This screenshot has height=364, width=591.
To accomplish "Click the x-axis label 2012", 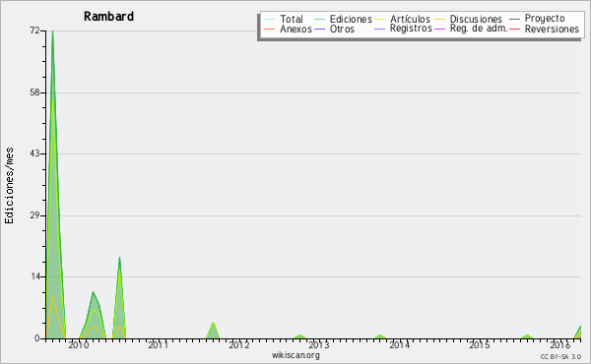I will [x=239, y=344].
